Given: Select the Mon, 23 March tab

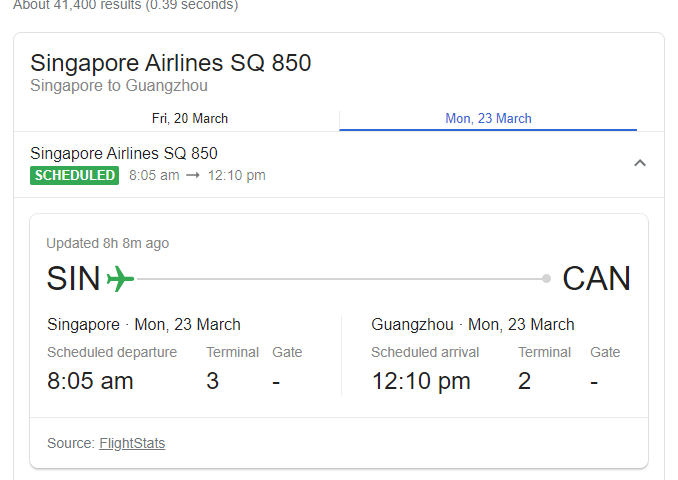Looking at the screenshot, I should (x=488, y=118).
